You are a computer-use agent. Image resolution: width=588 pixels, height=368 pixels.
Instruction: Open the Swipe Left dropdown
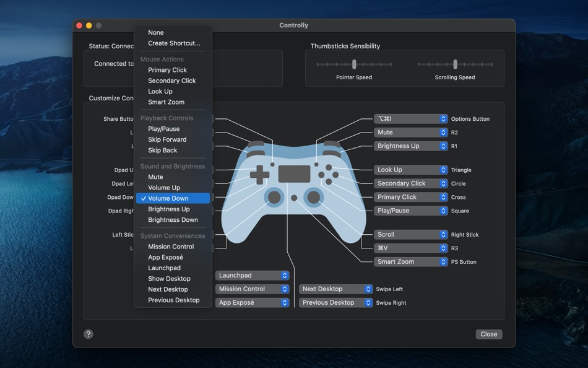335,289
